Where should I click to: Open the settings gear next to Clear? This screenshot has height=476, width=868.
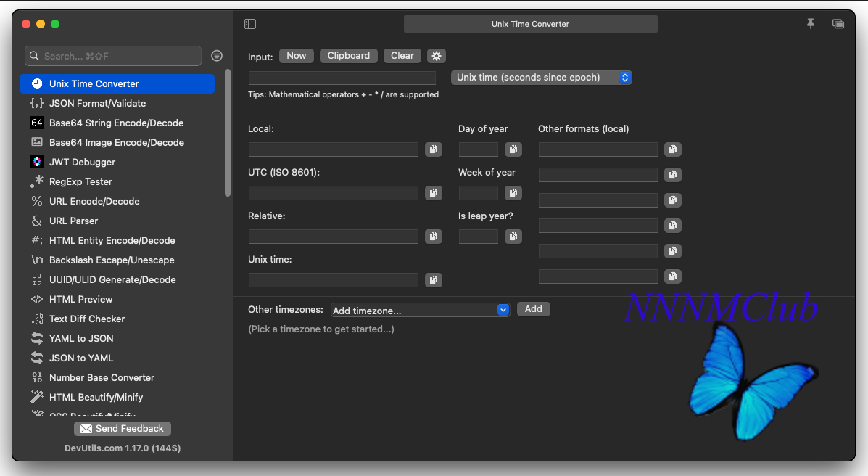[436, 56]
